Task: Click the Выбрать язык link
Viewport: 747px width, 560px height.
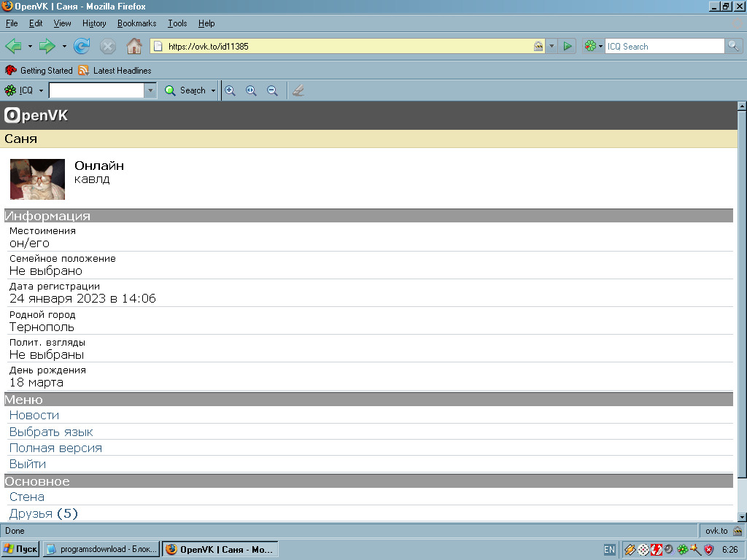Action: [51, 432]
